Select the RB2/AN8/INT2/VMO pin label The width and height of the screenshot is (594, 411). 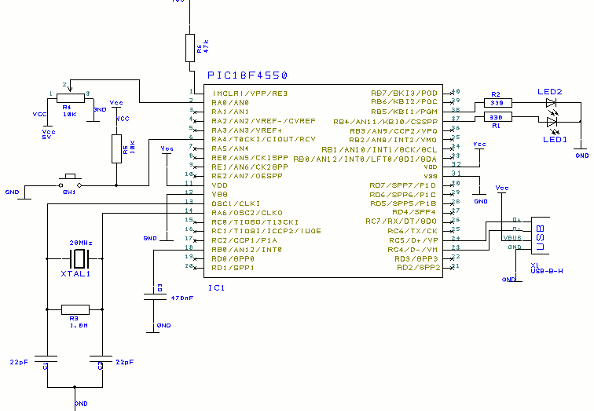(393, 140)
